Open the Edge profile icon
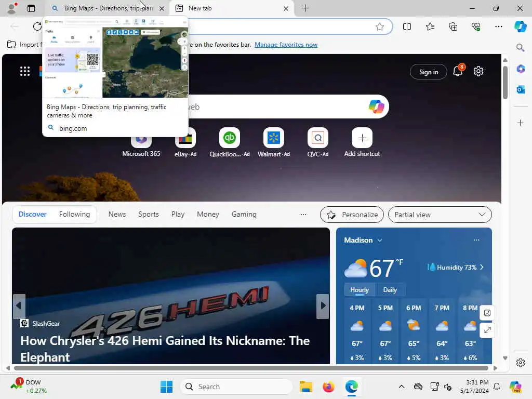 pos(12,8)
